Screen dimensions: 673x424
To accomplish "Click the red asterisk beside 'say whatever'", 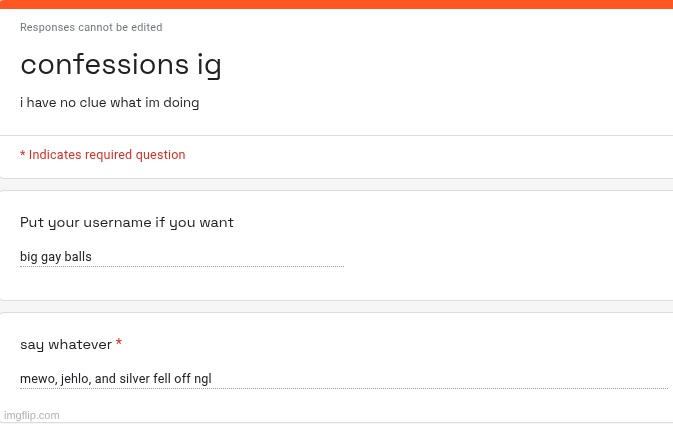I will [119, 343].
